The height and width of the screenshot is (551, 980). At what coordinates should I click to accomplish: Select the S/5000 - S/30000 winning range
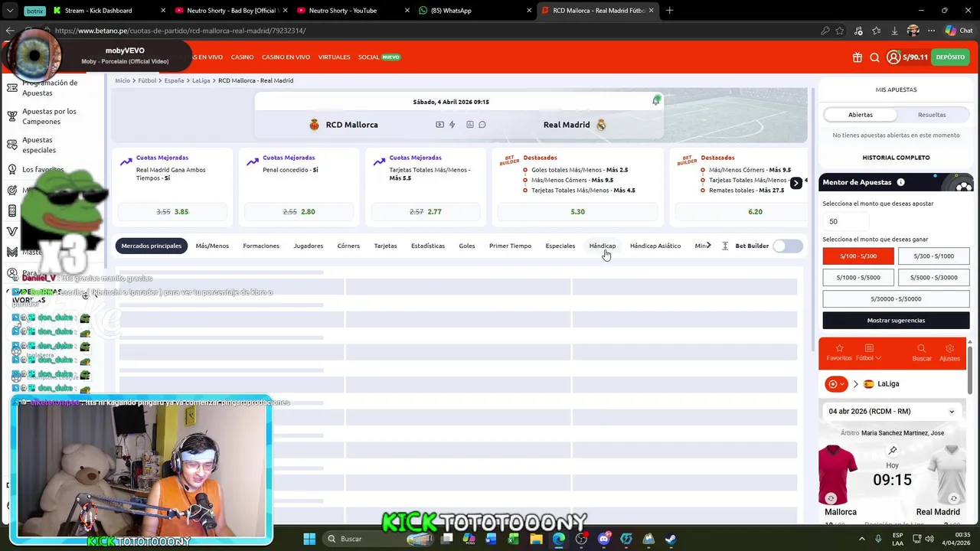[x=933, y=278]
